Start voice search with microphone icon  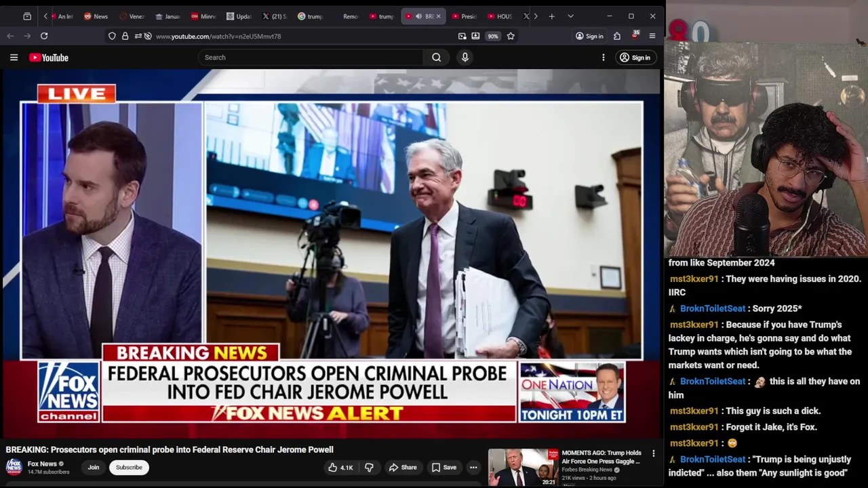(465, 58)
